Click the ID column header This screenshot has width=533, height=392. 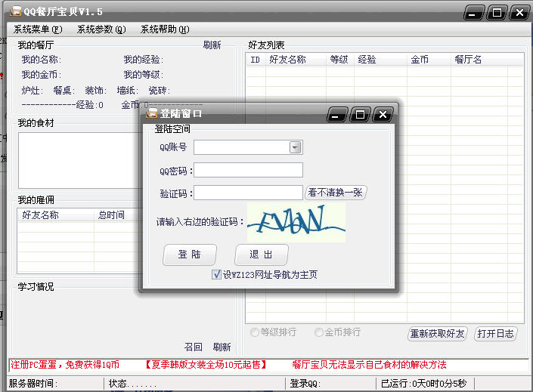pyautogui.click(x=256, y=60)
